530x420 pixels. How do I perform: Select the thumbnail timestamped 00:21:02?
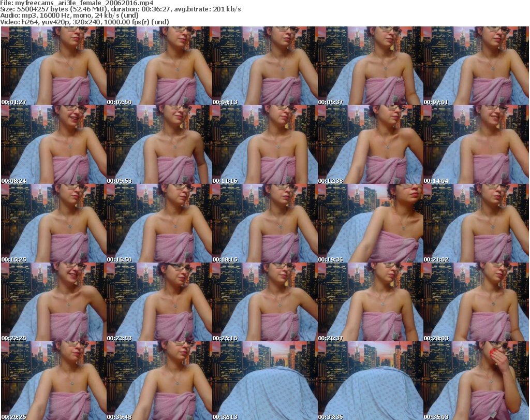[476, 223]
